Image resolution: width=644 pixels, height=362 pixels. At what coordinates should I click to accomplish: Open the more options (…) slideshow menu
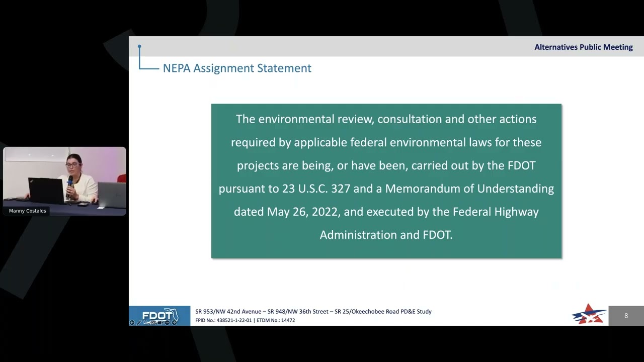(x=167, y=322)
